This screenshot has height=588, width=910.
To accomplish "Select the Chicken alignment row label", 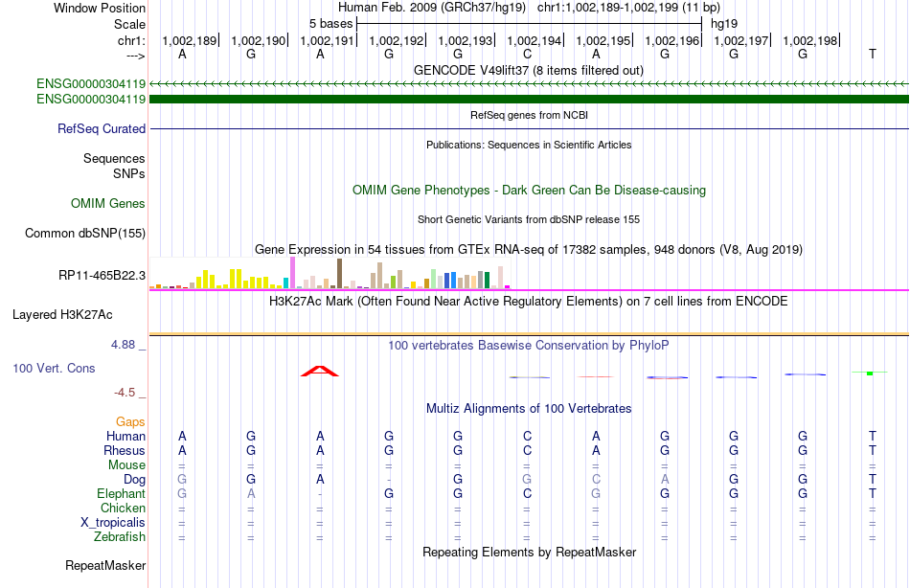I will (123, 508).
